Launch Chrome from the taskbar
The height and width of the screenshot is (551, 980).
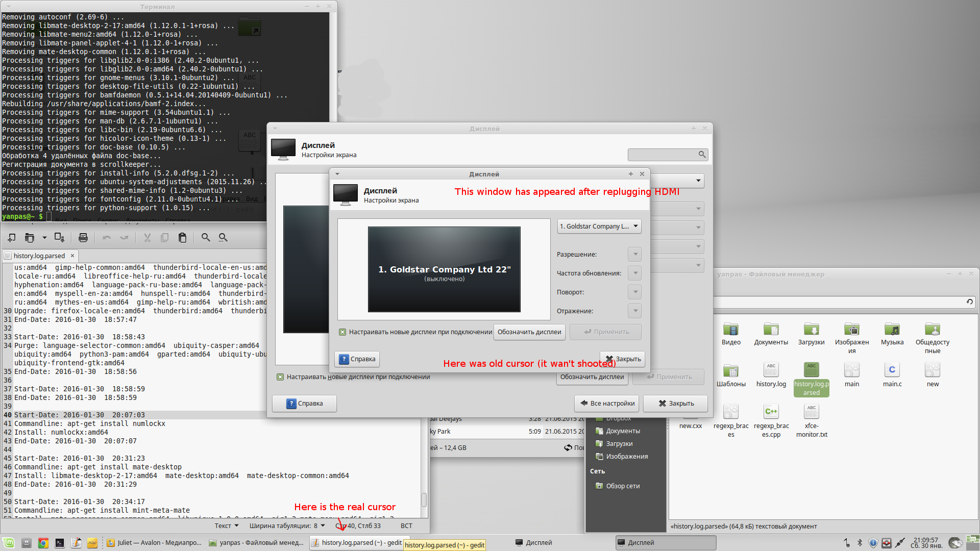[x=43, y=543]
